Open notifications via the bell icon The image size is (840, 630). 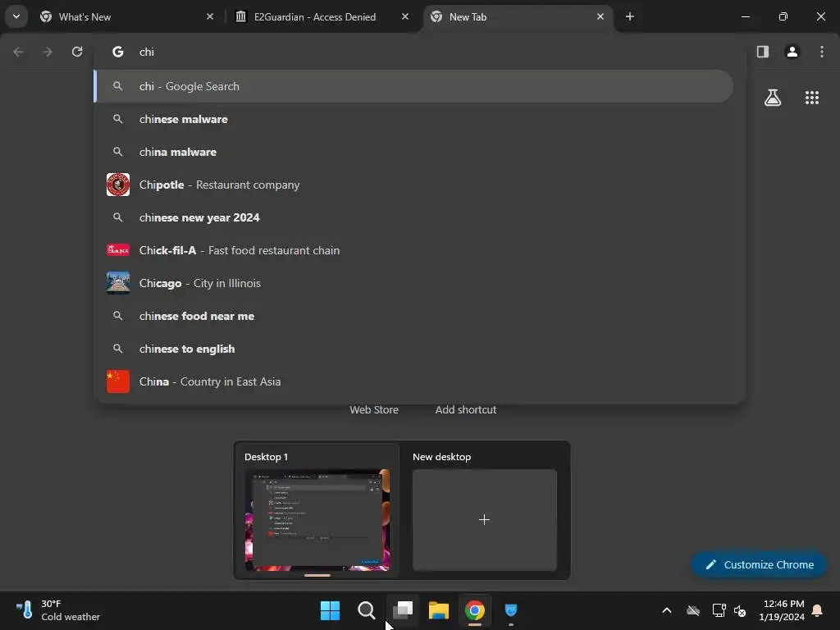tap(818, 610)
